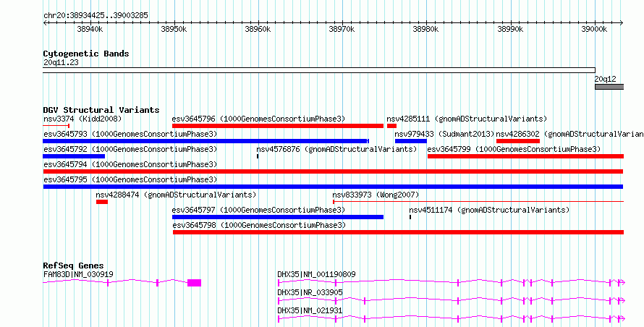
Task: Click the 38940k ruler tick label
Action: point(90,29)
